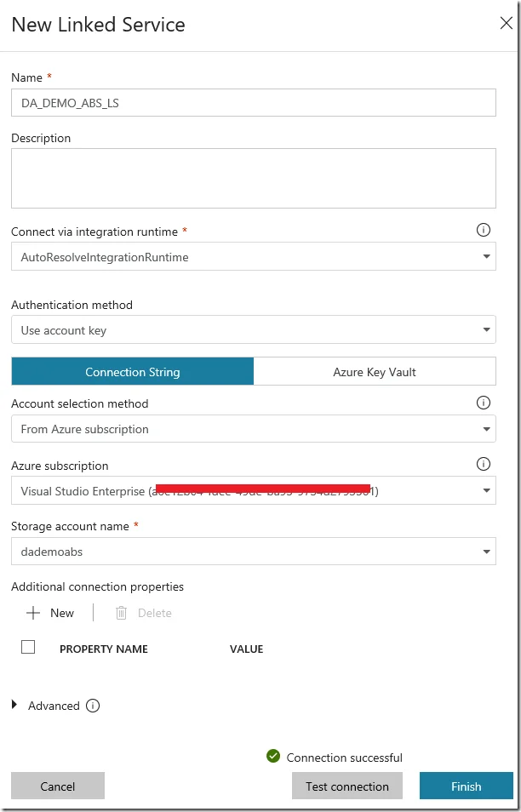Switch to the Azure Key Vault tab

click(375, 371)
